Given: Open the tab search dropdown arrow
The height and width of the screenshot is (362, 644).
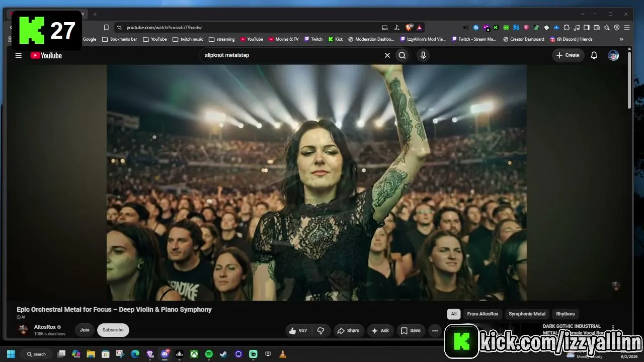Looking at the screenshot, I should click(x=583, y=14).
